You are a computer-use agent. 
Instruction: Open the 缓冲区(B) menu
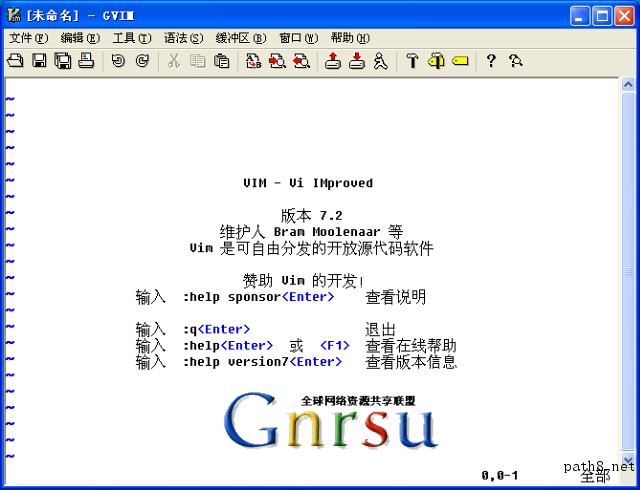[241, 38]
